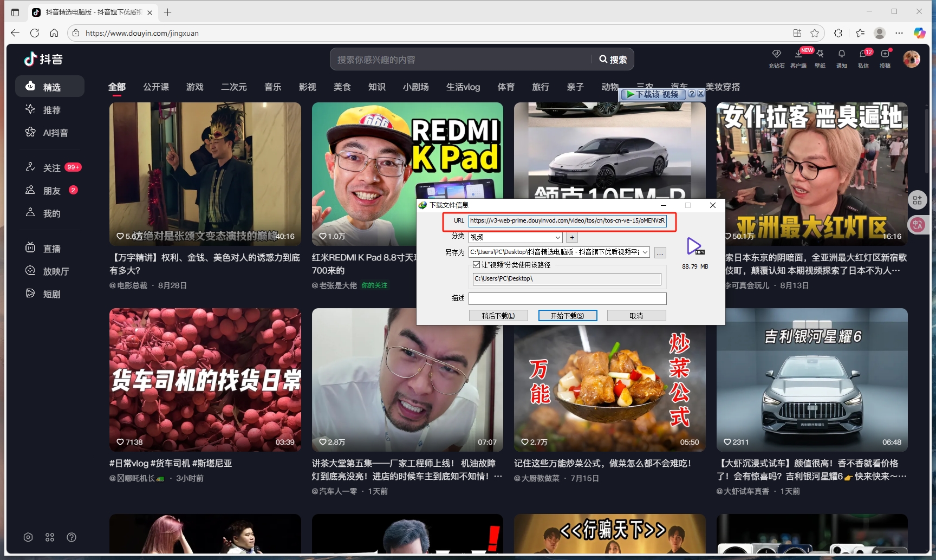Open new browser tab
This screenshot has width=936, height=560.
point(168,12)
